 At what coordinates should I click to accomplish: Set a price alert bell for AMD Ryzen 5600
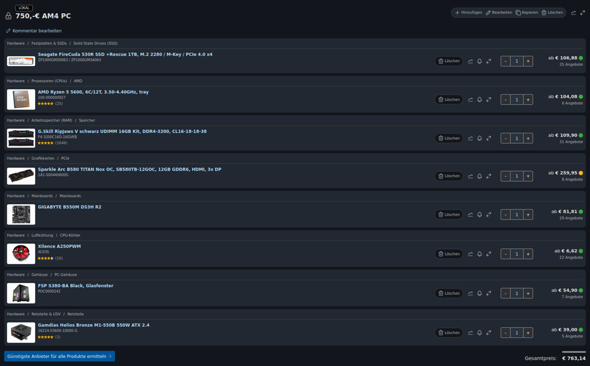coord(479,100)
